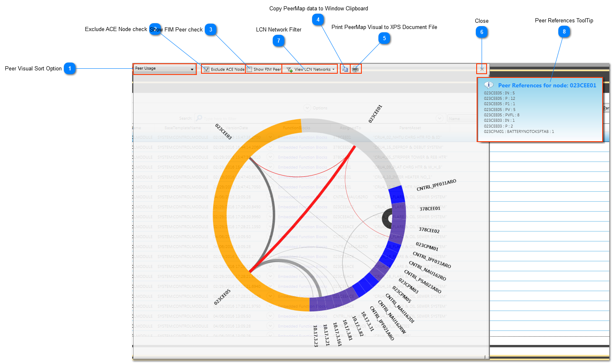Image resolution: width=613 pixels, height=364 pixels.
Task: Open the View LCN Networks filter menu
Action: pos(310,70)
